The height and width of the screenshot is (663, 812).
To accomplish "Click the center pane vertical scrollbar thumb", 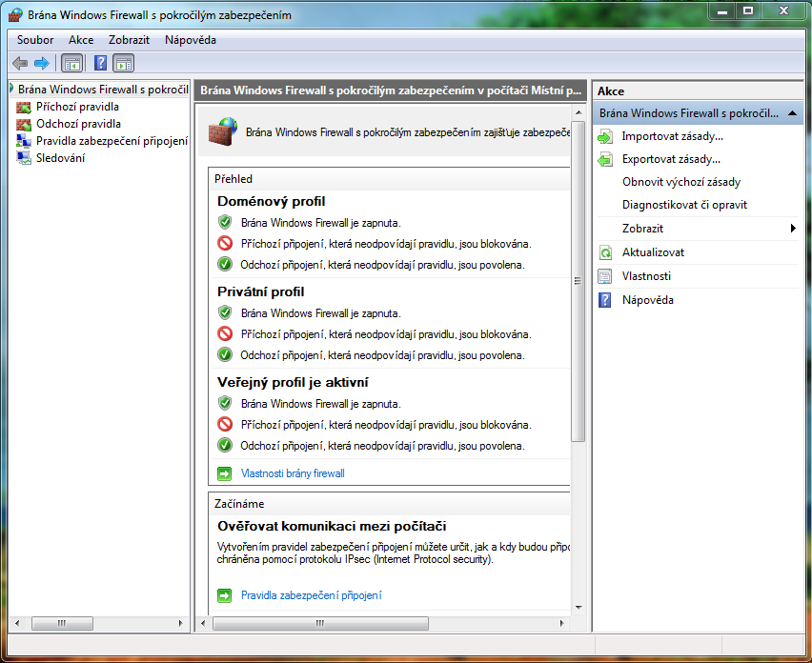I will [x=578, y=280].
